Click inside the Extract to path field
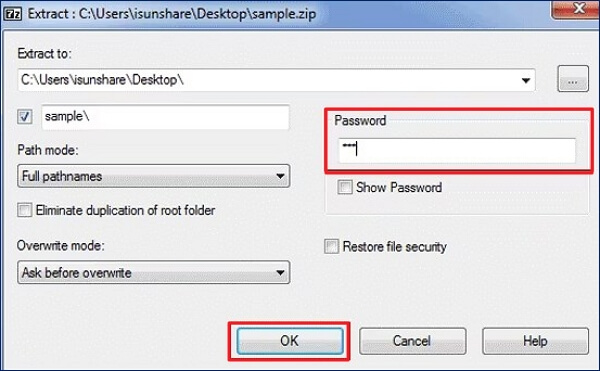The image size is (600, 371). pyautogui.click(x=276, y=80)
